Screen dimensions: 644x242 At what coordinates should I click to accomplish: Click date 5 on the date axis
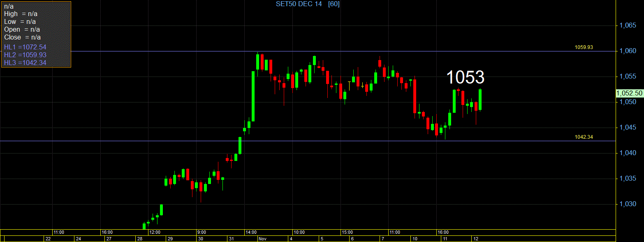321,239
